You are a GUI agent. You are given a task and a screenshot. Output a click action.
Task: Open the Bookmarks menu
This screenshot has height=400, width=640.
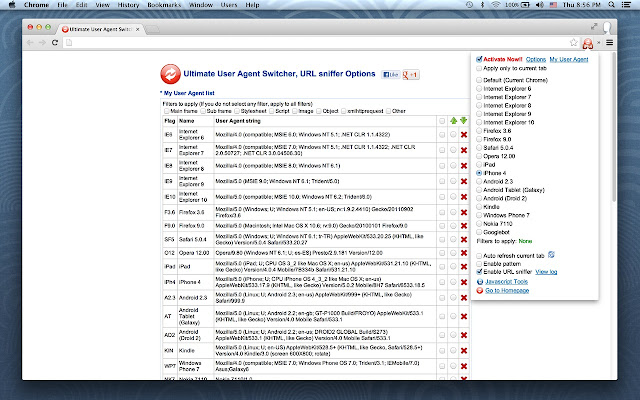point(164,5)
